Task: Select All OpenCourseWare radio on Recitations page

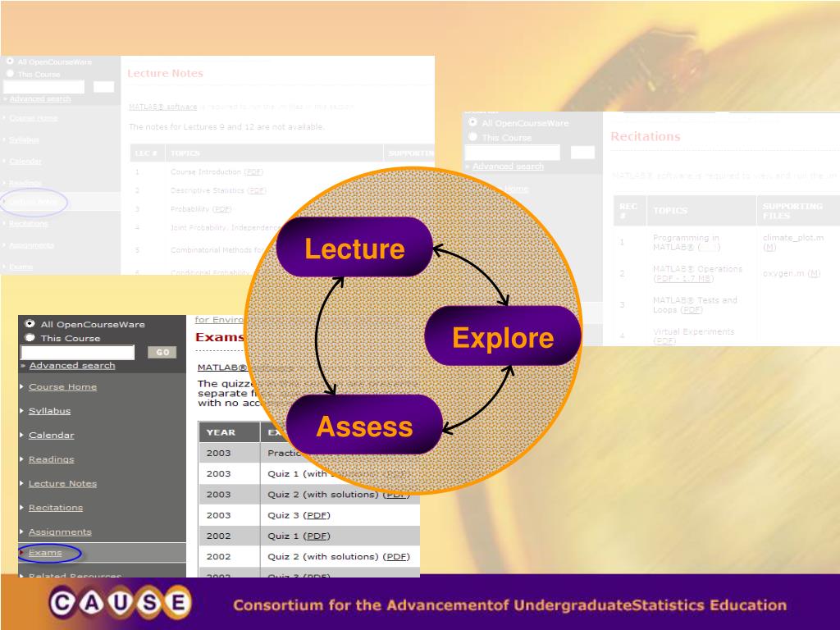Action: pos(472,122)
